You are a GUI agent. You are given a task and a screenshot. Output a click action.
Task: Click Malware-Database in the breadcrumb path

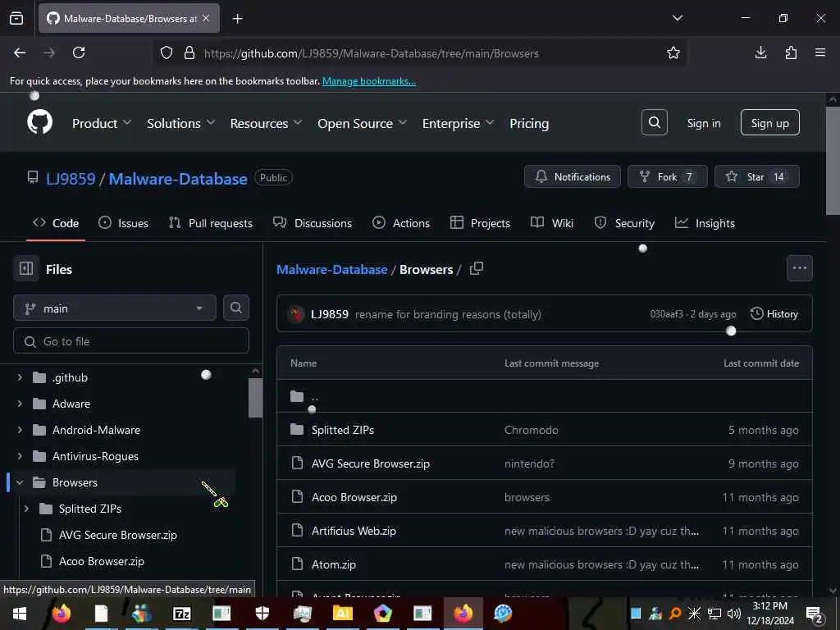tap(331, 269)
